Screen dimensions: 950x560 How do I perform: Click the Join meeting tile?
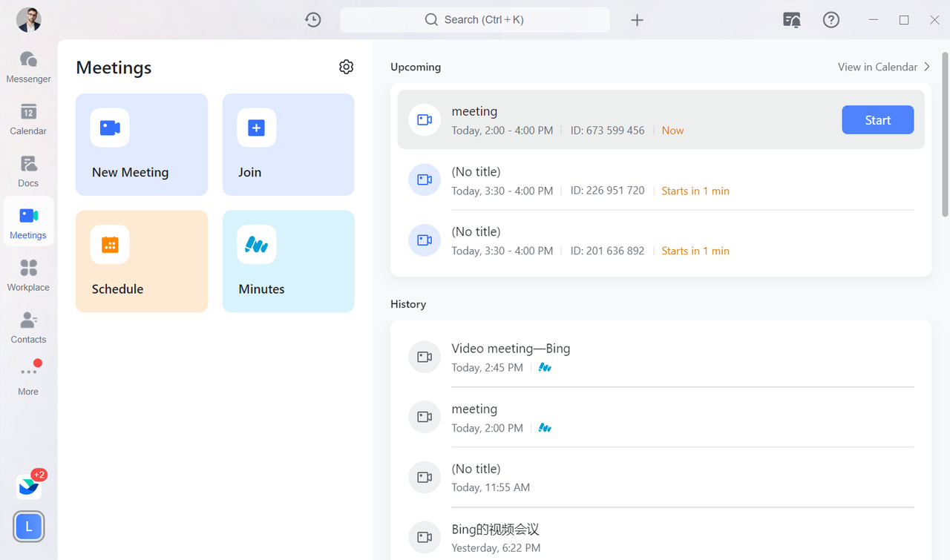288,145
